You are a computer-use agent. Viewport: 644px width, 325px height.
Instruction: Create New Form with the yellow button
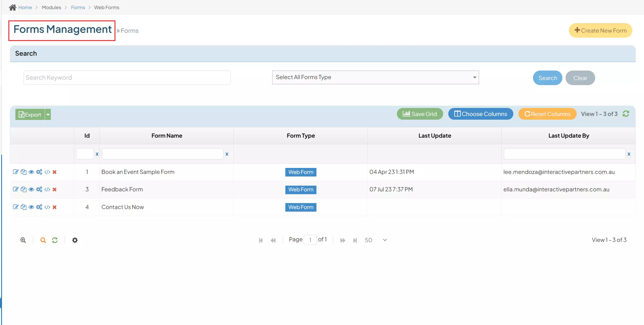click(600, 30)
